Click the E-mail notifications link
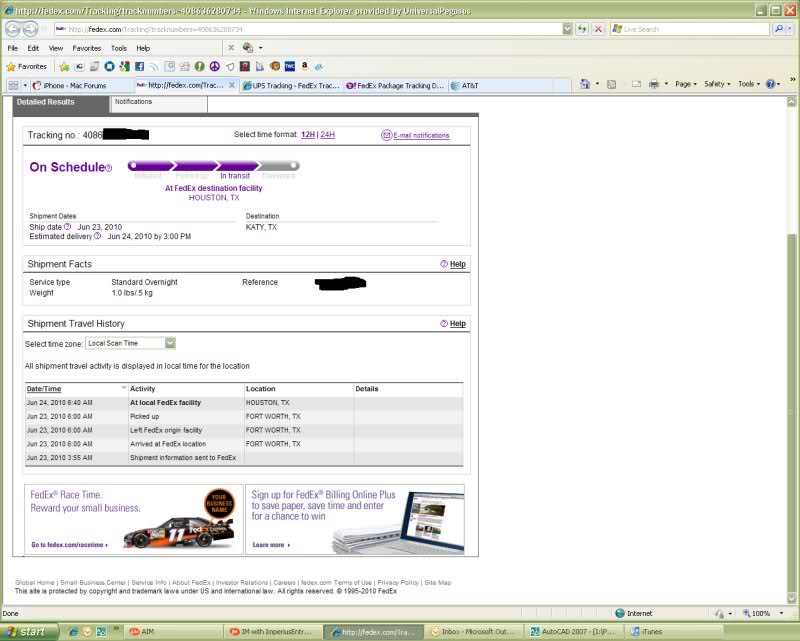The image size is (800, 641). [421, 135]
